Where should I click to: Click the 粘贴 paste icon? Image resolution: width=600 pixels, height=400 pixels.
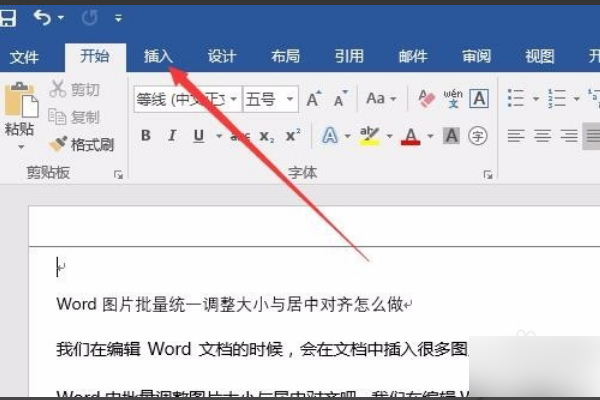tap(20, 100)
